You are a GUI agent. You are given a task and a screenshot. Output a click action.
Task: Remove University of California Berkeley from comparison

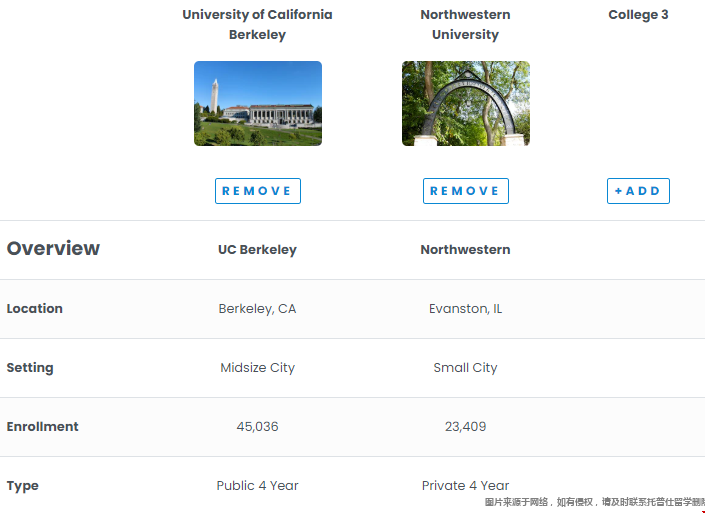(258, 191)
